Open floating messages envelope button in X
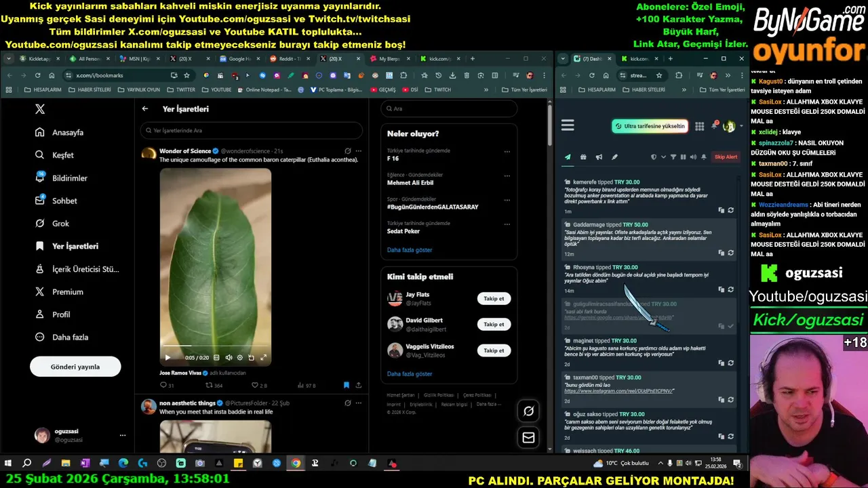868x488 pixels. 528,438
